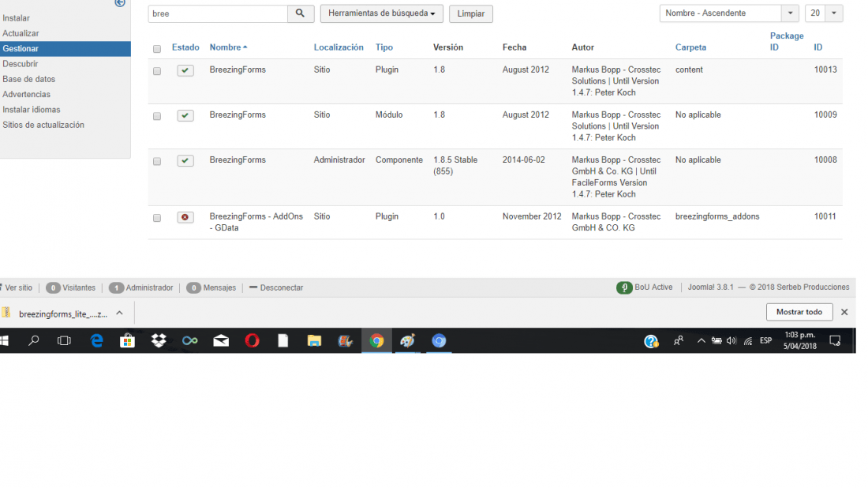
Task: Toggle enabled status of BreezingForms content plugin
Action: (185, 70)
